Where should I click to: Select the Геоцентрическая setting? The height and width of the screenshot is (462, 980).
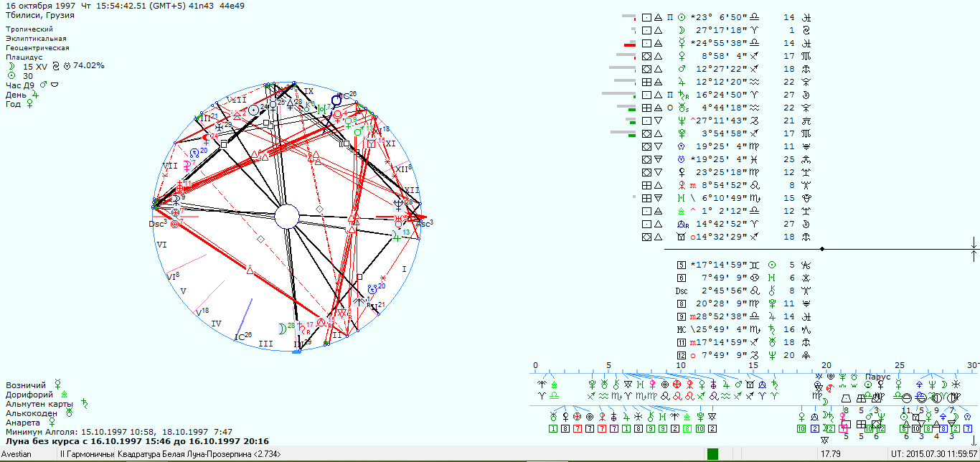[x=37, y=48]
